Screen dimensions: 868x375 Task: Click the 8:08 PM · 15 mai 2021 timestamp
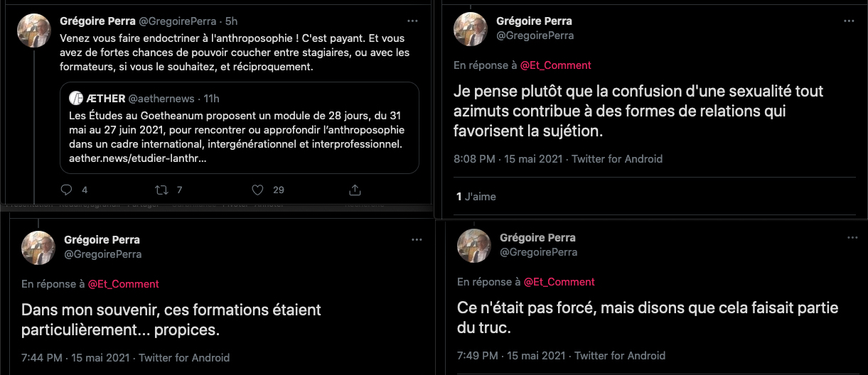tap(510, 159)
